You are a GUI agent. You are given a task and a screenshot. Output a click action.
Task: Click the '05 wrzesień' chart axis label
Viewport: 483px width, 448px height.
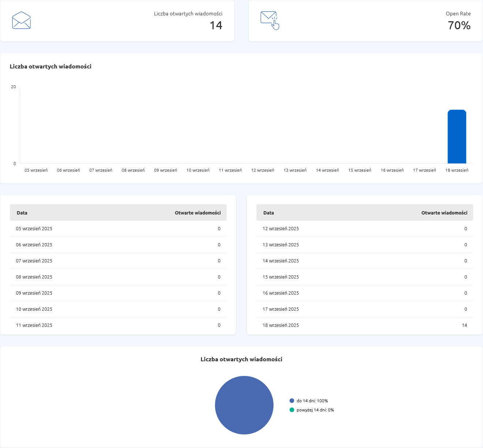tap(36, 170)
